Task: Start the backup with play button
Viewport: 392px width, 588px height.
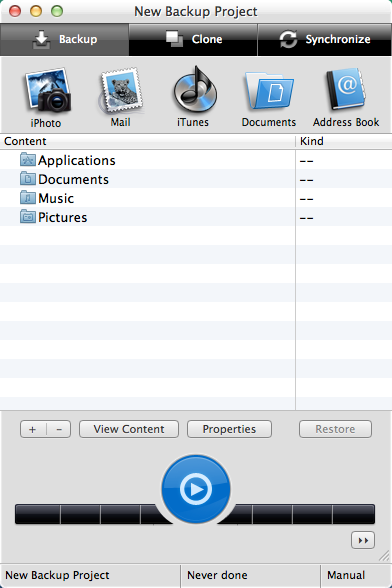Action: click(x=196, y=489)
